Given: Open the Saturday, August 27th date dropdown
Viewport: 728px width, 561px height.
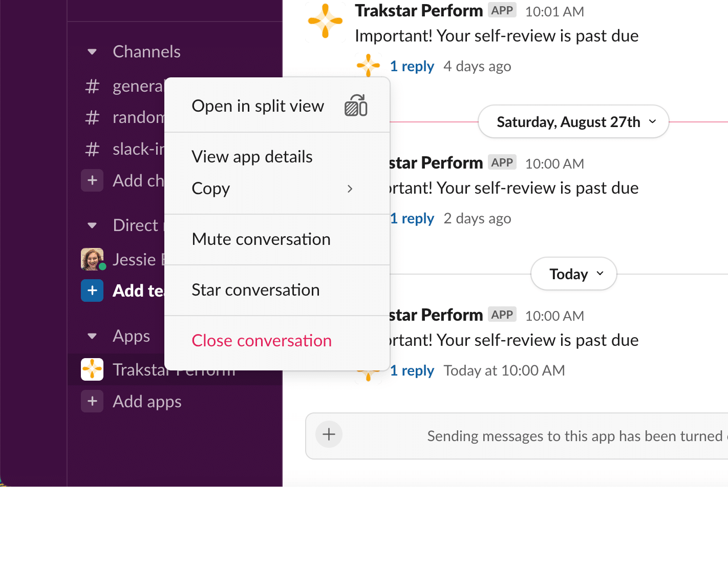Looking at the screenshot, I should (x=573, y=122).
